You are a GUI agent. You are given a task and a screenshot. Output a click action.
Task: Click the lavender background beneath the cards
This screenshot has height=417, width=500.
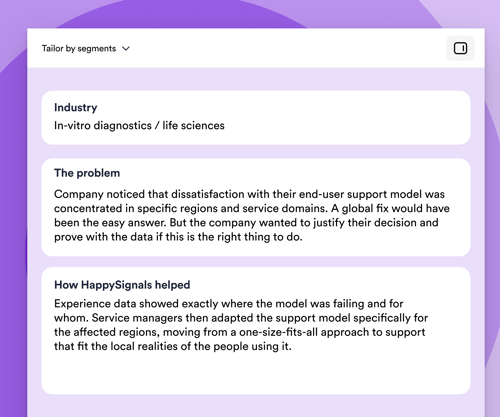(x=256, y=405)
